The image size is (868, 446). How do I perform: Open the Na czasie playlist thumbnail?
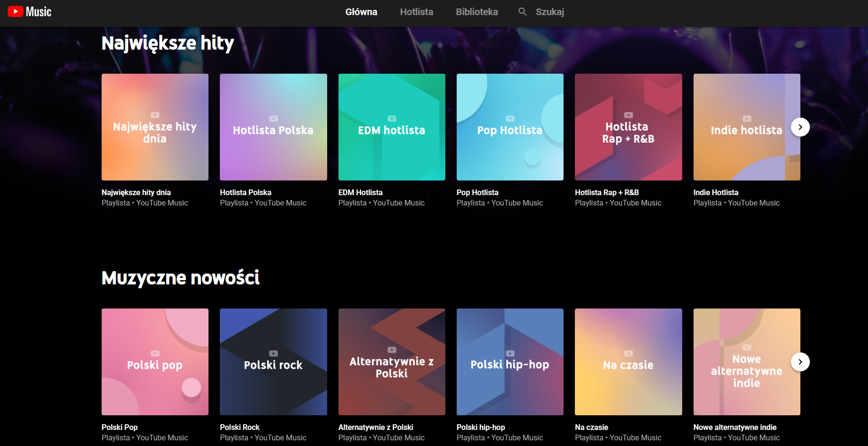[628, 362]
